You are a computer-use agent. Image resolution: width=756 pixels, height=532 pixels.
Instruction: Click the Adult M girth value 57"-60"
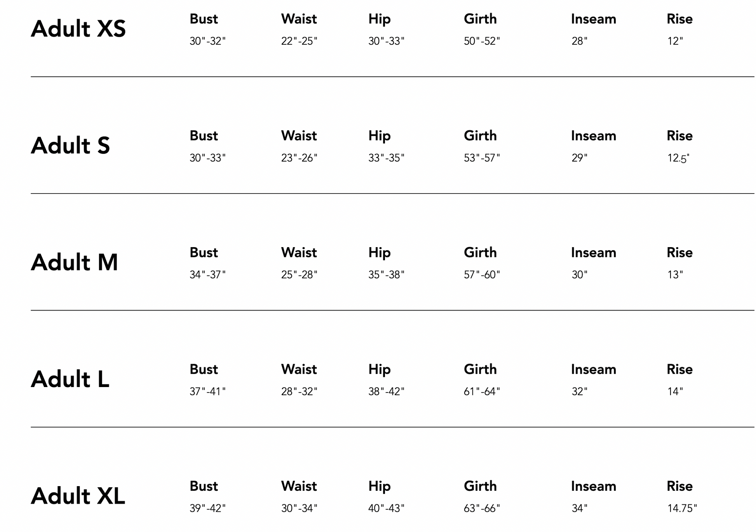coord(481,275)
